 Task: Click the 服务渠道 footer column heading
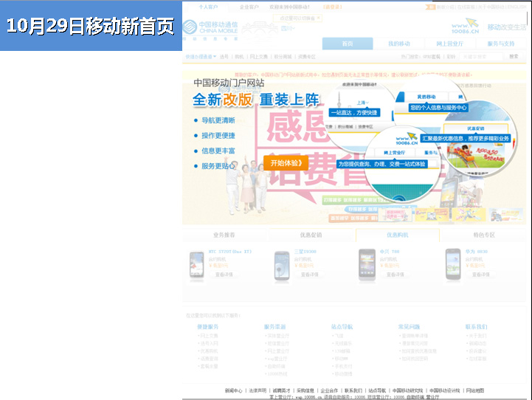(274, 327)
